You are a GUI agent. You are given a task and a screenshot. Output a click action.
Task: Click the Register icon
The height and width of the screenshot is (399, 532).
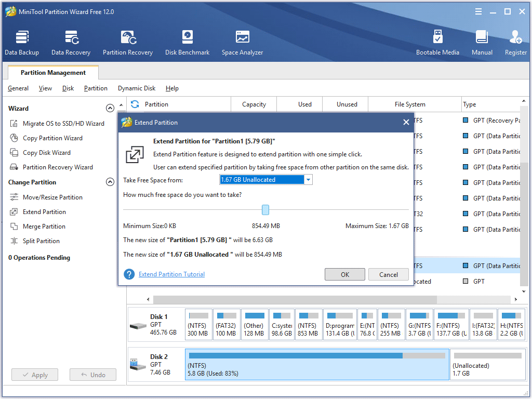(x=516, y=37)
